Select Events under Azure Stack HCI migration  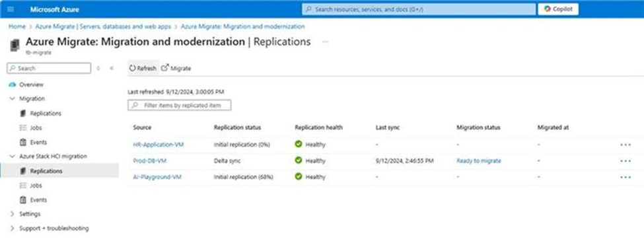(x=38, y=200)
